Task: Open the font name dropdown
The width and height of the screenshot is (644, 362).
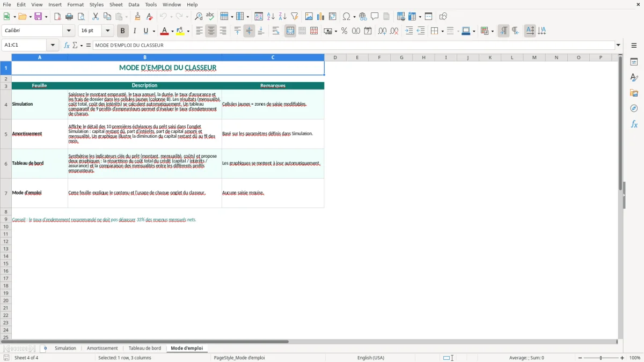Action: click(69, 31)
